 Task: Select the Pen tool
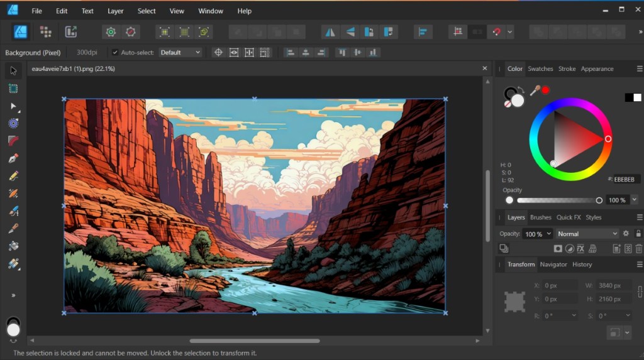click(x=13, y=158)
